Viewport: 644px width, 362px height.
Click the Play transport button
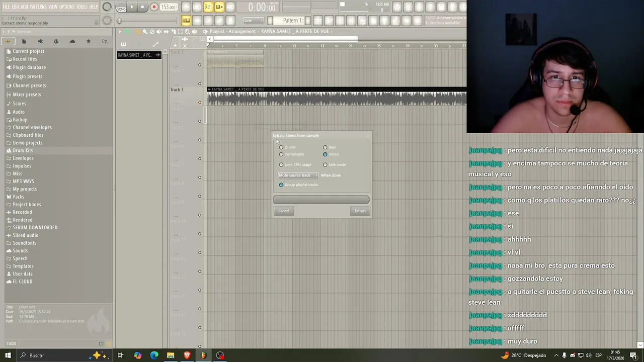(132, 8)
